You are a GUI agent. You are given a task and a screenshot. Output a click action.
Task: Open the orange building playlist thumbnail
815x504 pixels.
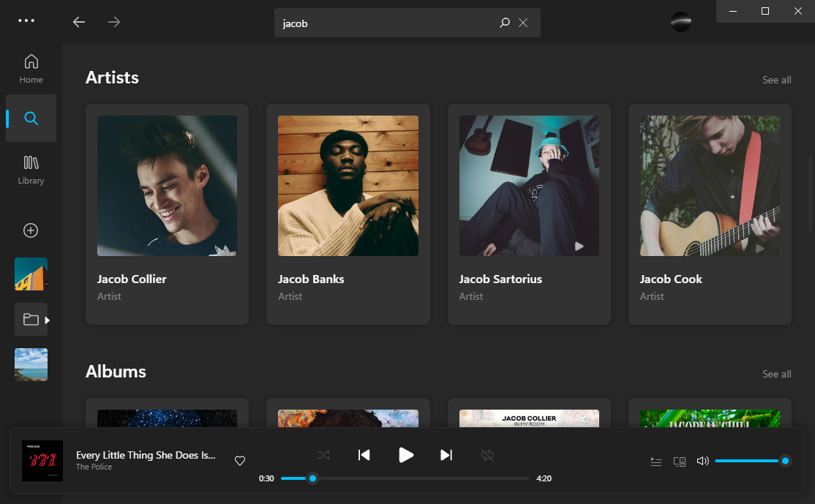31,274
